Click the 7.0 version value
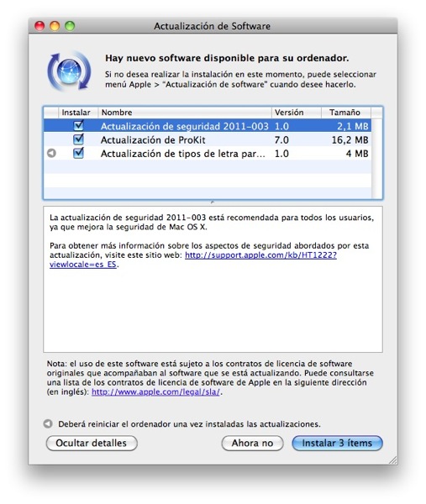Screen dimensions: 426x504 pyautogui.click(x=281, y=140)
